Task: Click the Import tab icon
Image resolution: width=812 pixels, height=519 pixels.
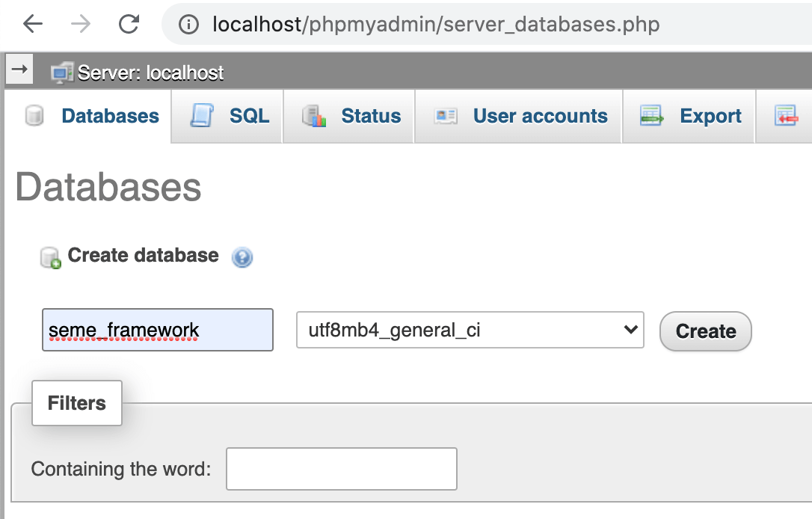Action: (x=786, y=115)
